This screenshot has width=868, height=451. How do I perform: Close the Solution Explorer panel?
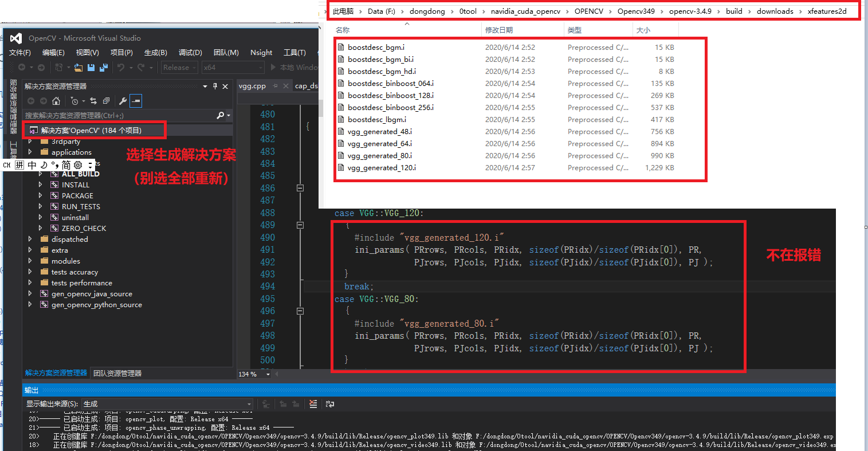click(225, 86)
